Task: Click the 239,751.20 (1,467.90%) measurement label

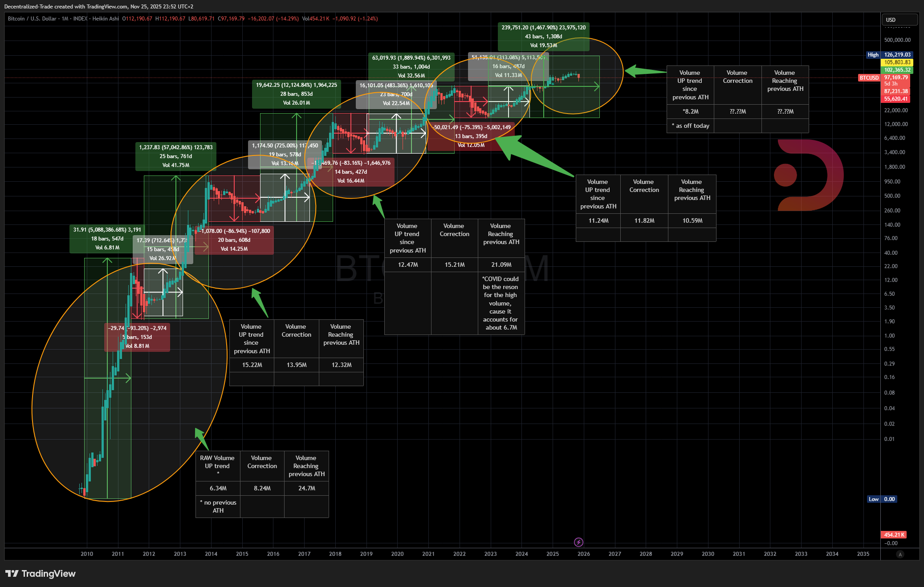Action: [x=544, y=37]
